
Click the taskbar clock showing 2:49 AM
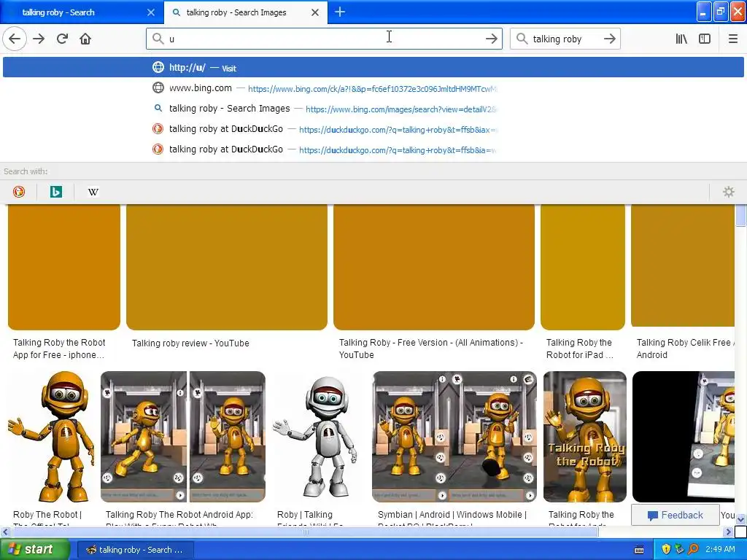pyautogui.click(x=720, y=549)
